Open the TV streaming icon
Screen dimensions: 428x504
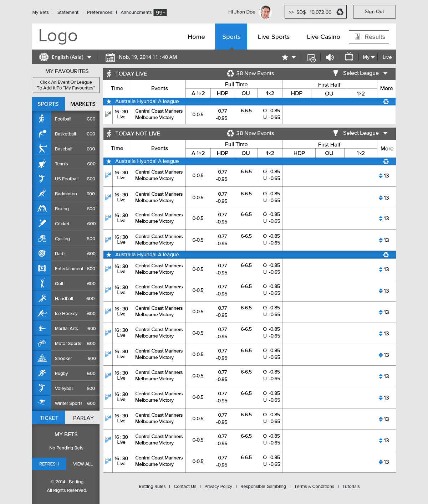tap(349, 57)
